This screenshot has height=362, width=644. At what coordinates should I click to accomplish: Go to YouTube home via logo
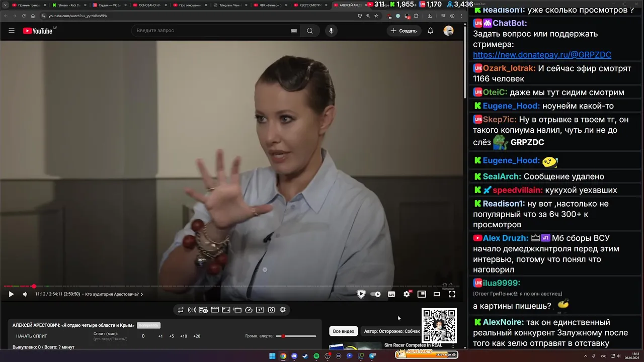tap(38, 31)
